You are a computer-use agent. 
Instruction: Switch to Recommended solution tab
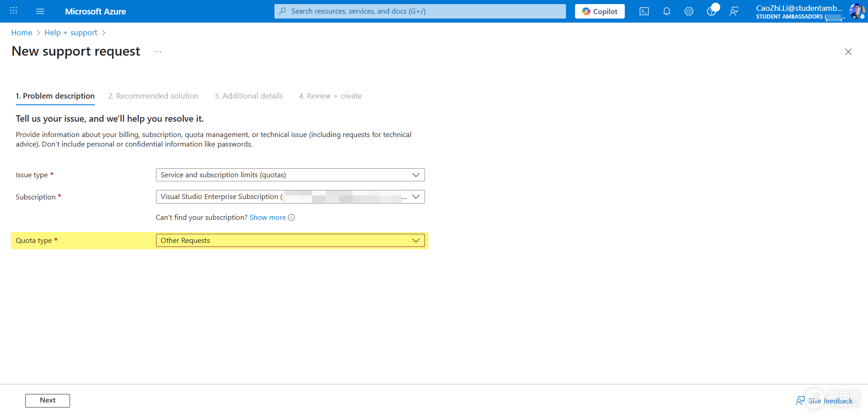[x=153, y=96]
